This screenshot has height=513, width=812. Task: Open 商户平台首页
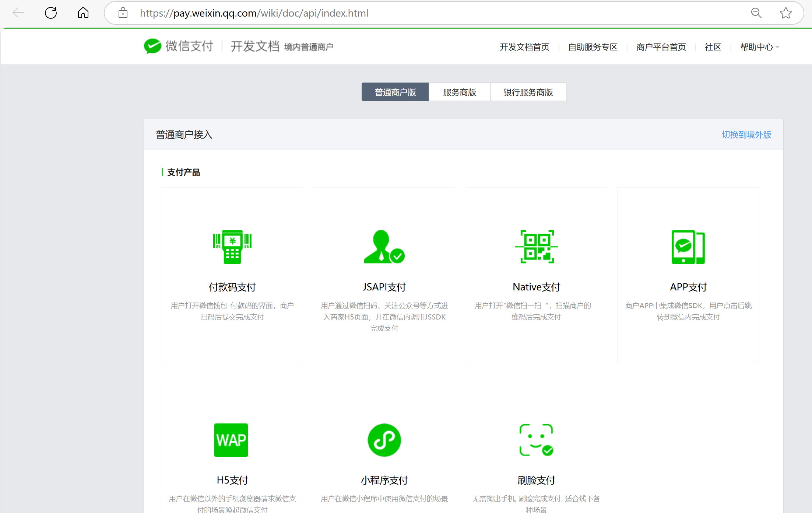661,47
